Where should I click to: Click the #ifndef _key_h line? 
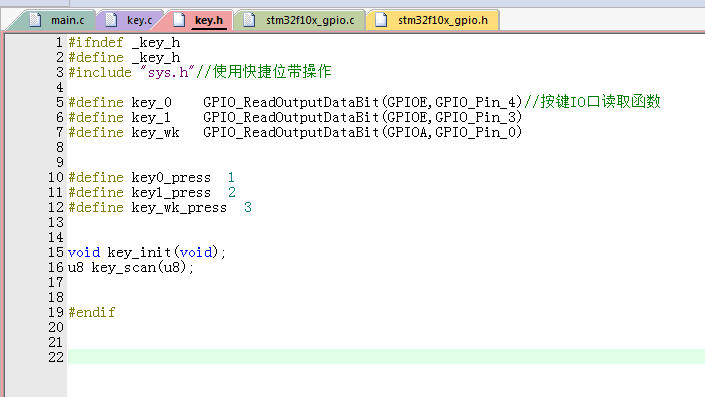[x=124, y=43]
